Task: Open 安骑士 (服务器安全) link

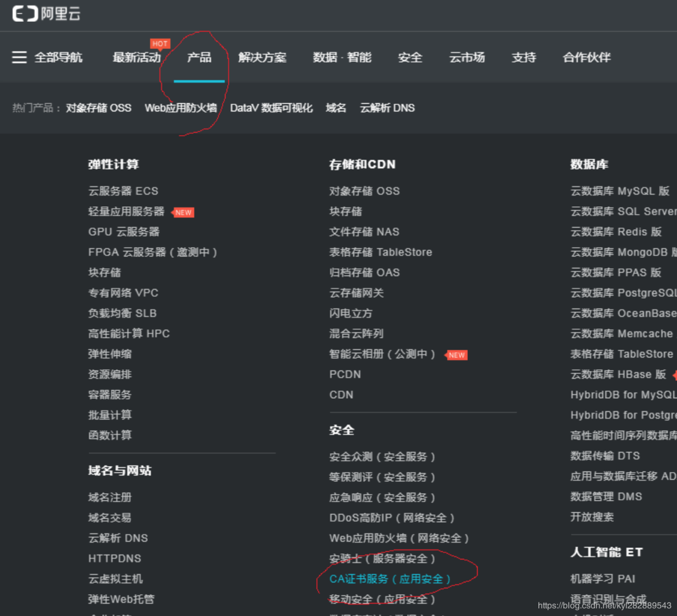Action: point(382,559)
